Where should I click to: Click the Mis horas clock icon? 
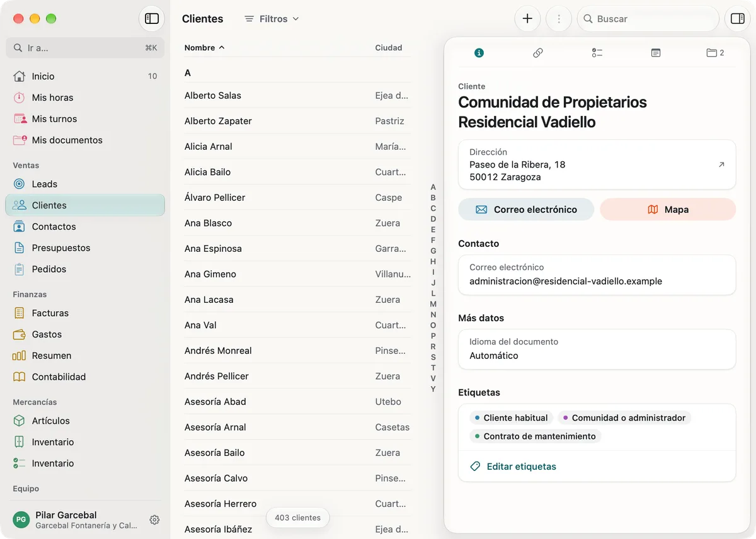click(x=20, y=98)
